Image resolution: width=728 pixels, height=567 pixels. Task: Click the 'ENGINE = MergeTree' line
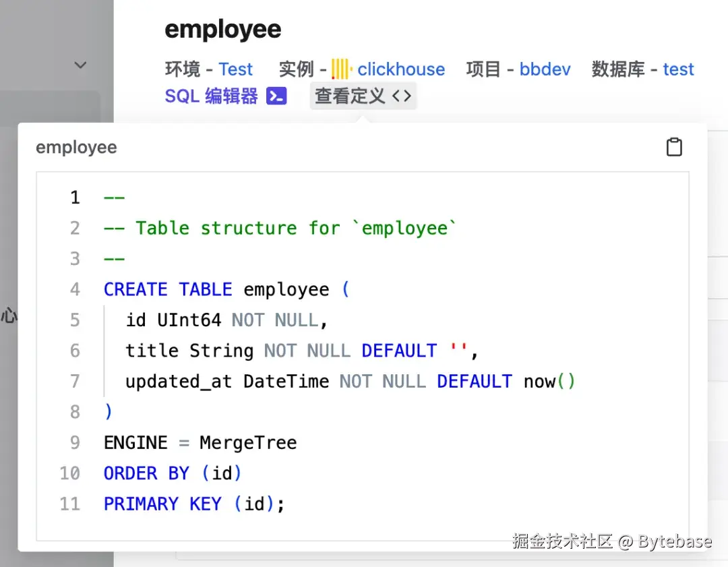click(200, 442)
